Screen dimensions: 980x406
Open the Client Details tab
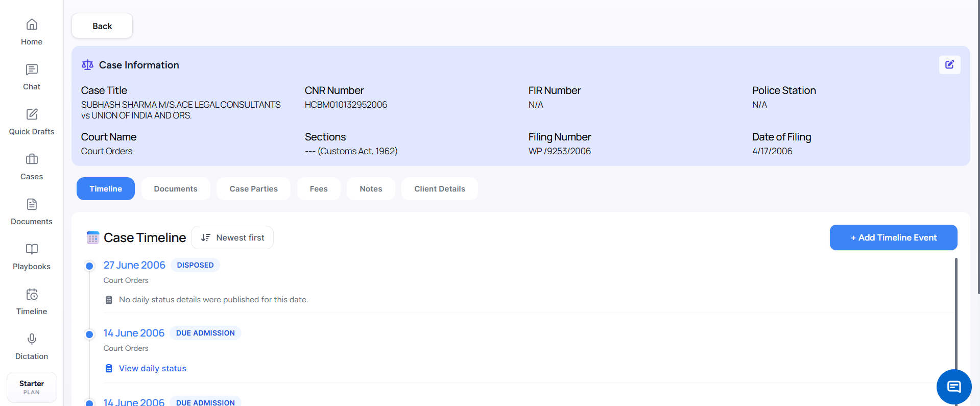coord(440,188)
